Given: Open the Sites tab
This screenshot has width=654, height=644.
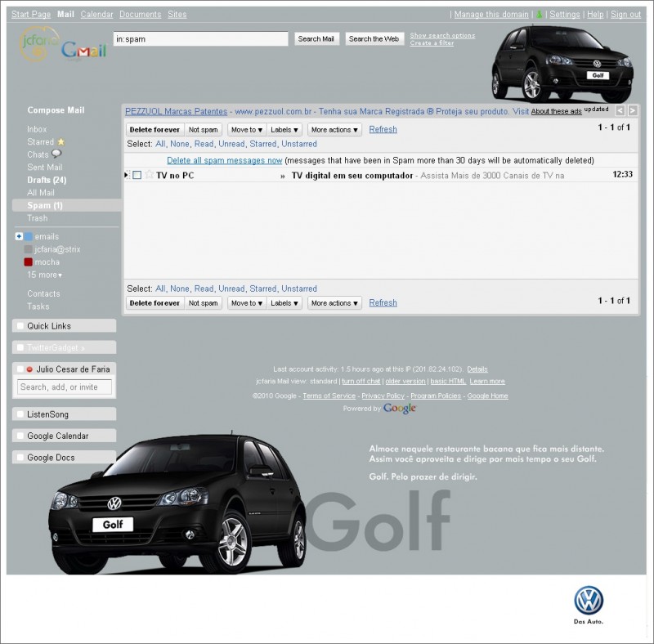Looking at the screenshot, I should tap(177, 14).
